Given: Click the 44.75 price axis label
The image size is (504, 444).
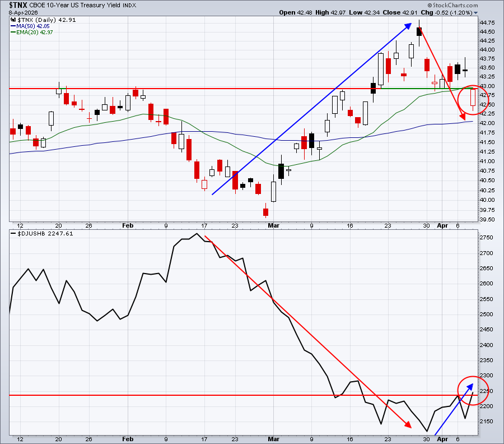Looking at the screenshot, I should (487, 23).
